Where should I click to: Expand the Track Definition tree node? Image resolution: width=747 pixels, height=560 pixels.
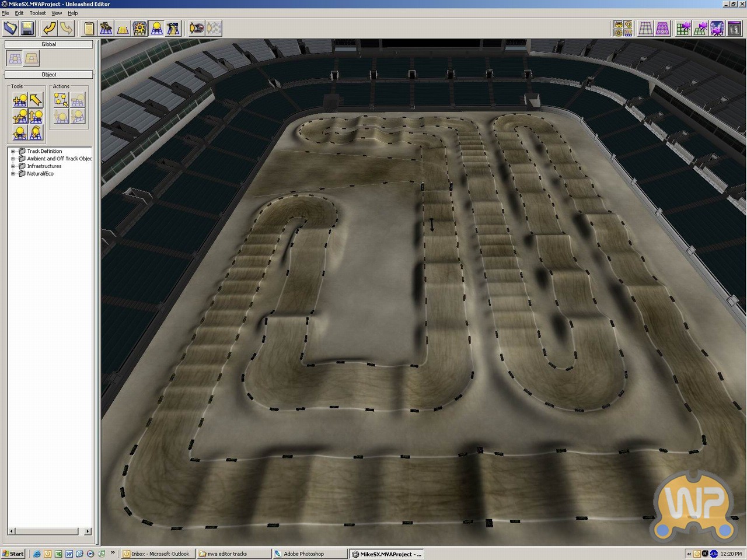[13, 151]
